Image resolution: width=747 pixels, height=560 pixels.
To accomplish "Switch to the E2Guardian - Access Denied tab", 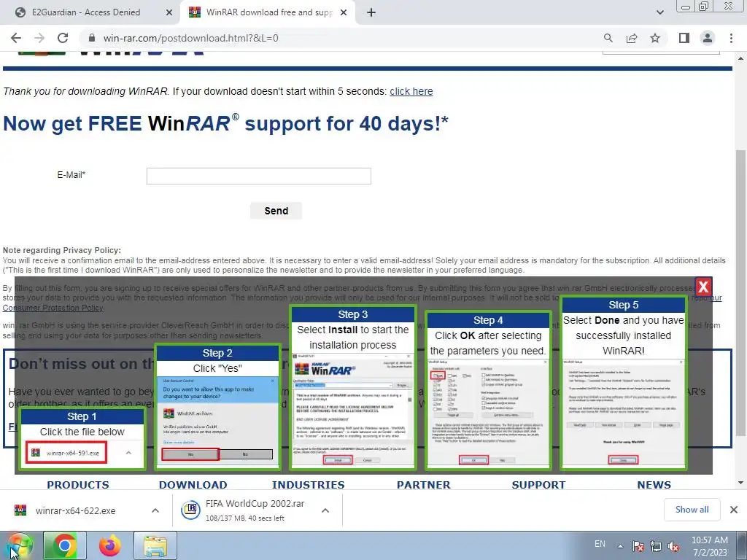I will point(86,12).
